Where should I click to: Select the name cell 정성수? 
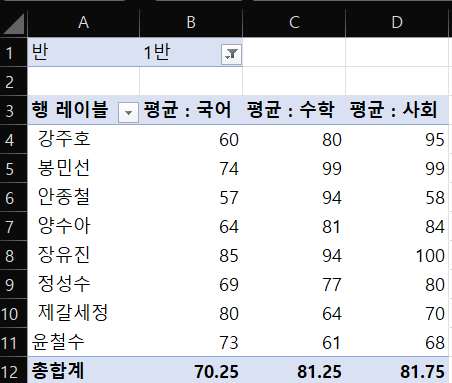tap(83, 284)
